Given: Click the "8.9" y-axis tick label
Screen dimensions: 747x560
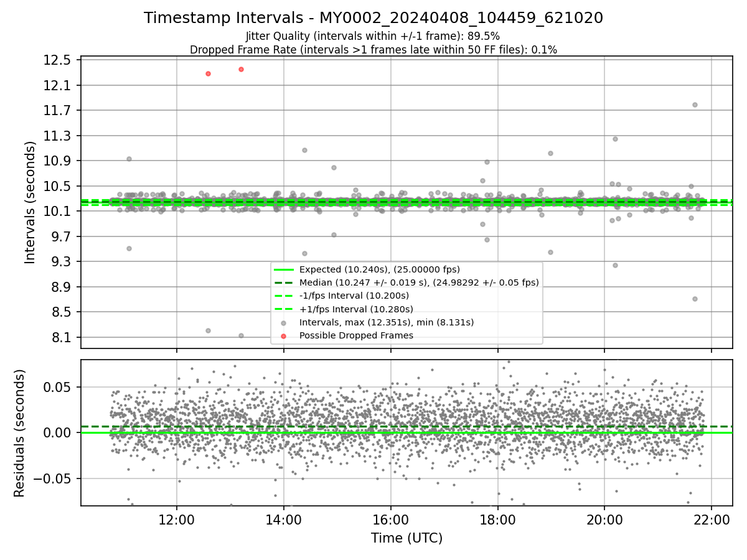Looking at the screenshot, I should coord(62,287).
